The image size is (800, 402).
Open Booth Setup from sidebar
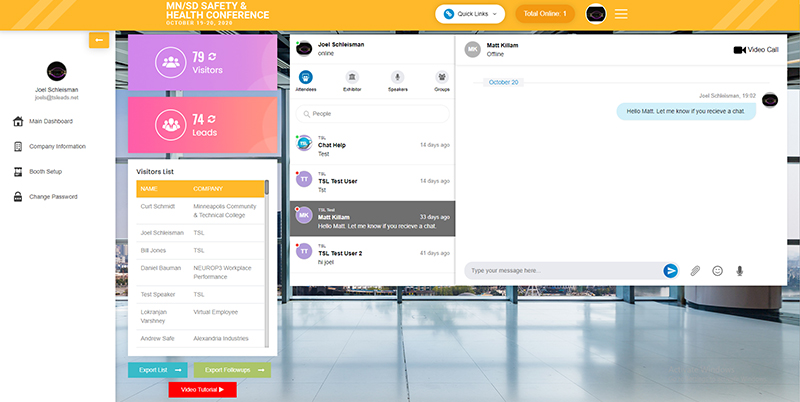click(48, 172)
